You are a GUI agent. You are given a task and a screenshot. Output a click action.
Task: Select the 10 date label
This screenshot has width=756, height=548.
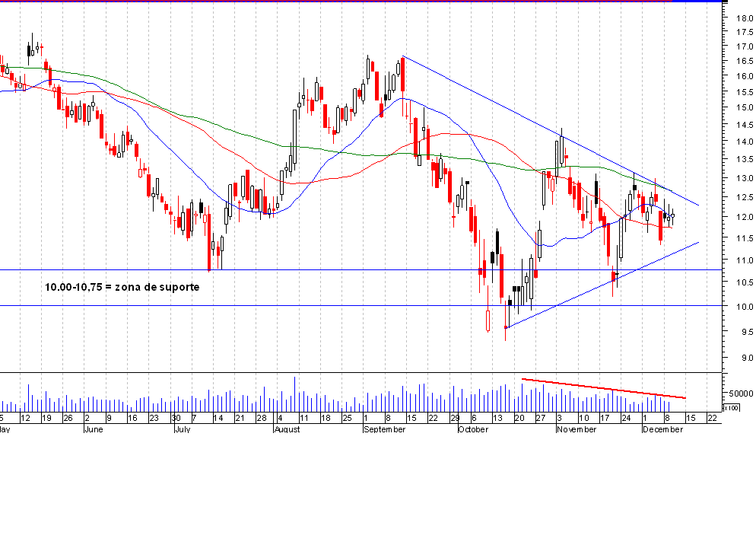pos(584,419)
